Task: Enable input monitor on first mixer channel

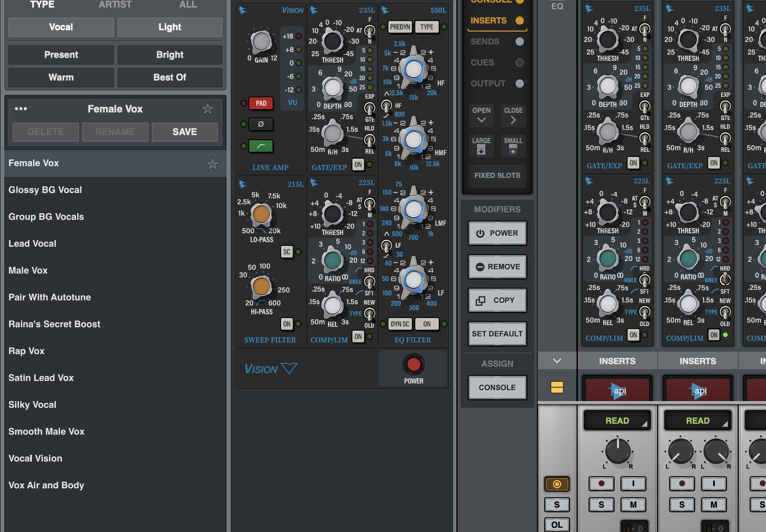Action: click(x=633, y=483)
